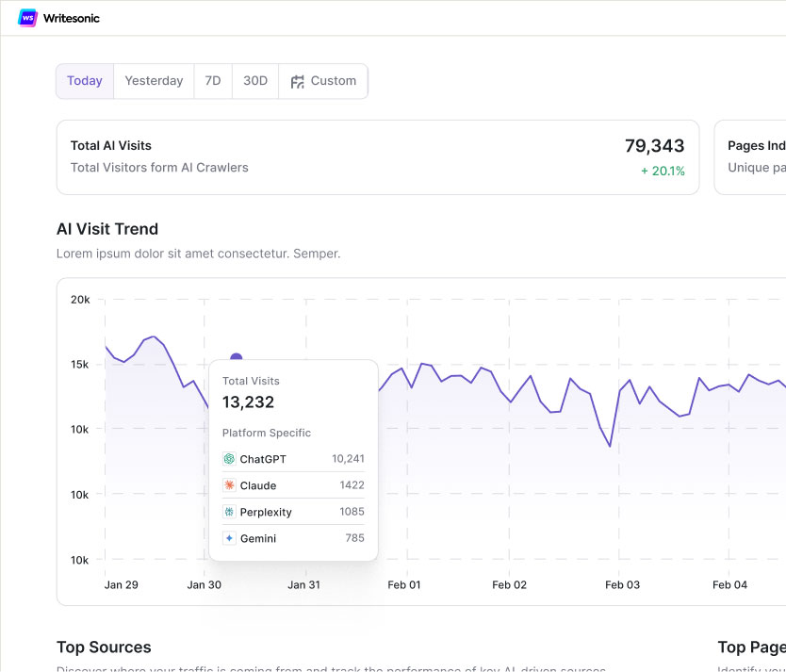The image size is (786, 672).
Task: Select the Today time range tab
Action: click(x=85, y=81)
